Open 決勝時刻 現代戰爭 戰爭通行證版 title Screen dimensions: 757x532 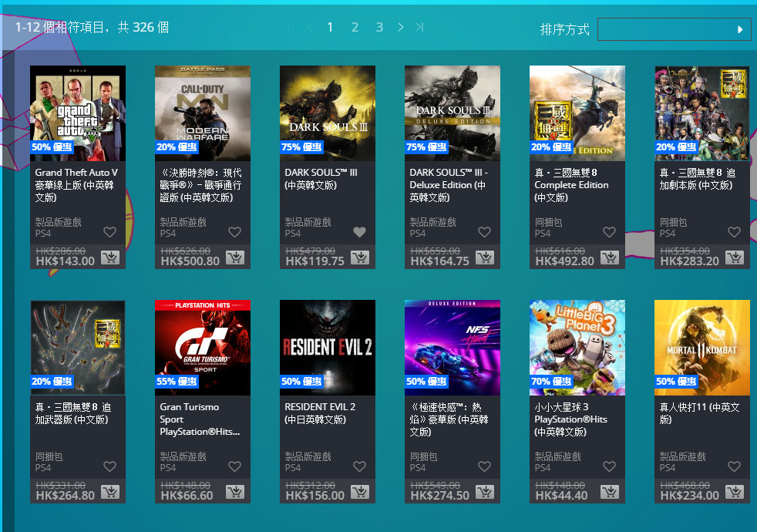point(201,185)
